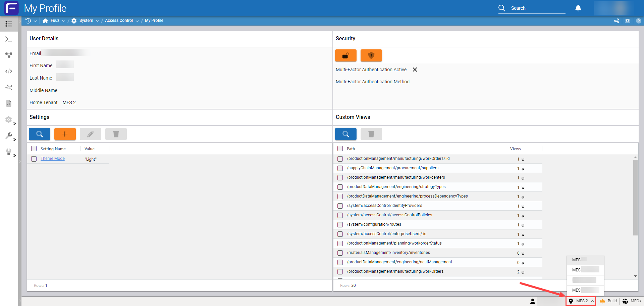Toggle the Theme Mode row checkbox

34,159
